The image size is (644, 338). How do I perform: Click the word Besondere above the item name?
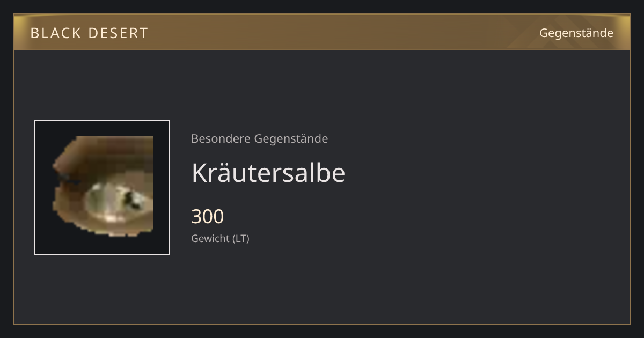pyautogui.click(x=221, y=138)
